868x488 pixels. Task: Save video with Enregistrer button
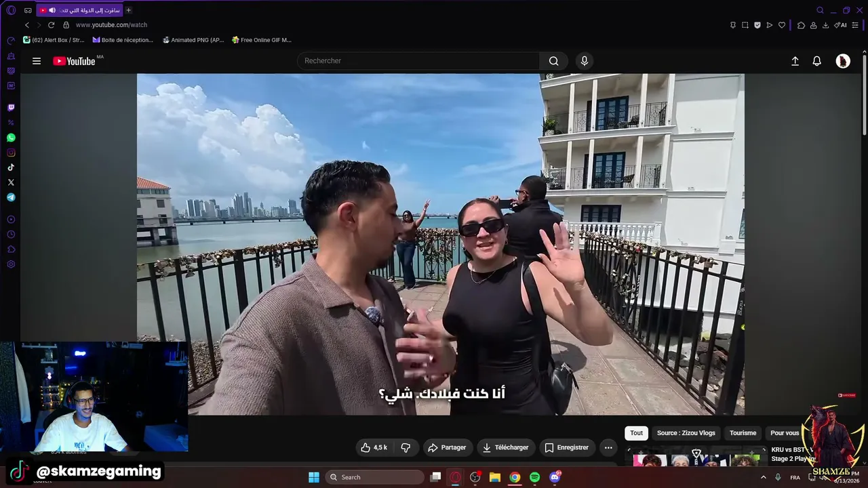pos(567,447)
